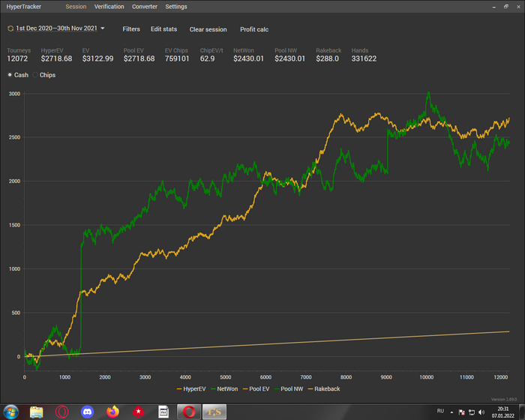The image size is (525, 420).
Task: Toggle the Pool NW series in chart legend
Action: tap(289, 388)
